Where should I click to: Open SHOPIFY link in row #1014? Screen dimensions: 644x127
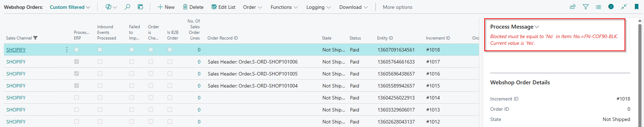16,98
